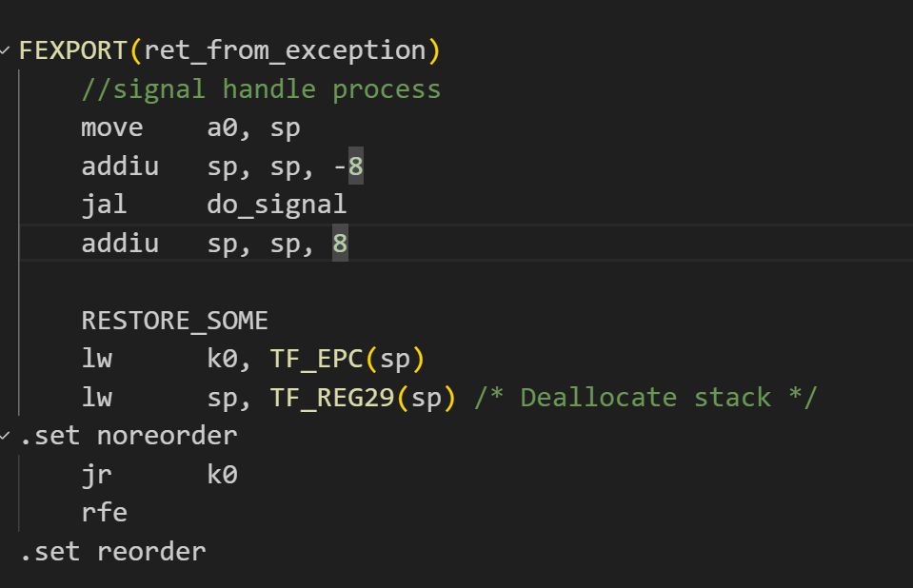Click the a0 register operand

[x=223, y=127]
